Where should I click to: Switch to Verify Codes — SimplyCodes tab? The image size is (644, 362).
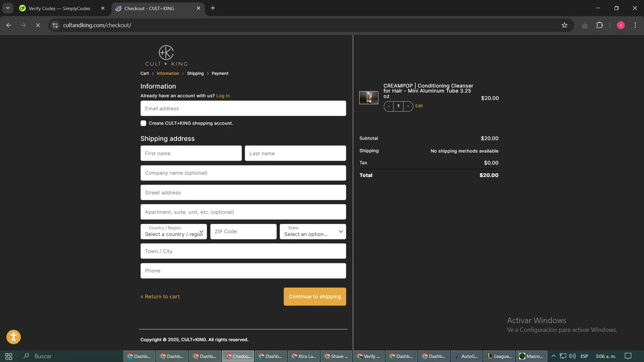[62, 8]
